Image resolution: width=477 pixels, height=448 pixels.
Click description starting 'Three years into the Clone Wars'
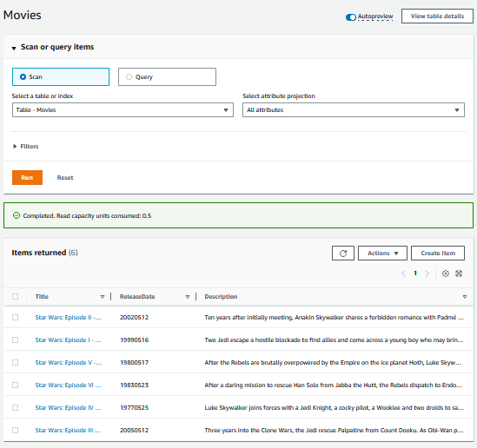point(334,430)
